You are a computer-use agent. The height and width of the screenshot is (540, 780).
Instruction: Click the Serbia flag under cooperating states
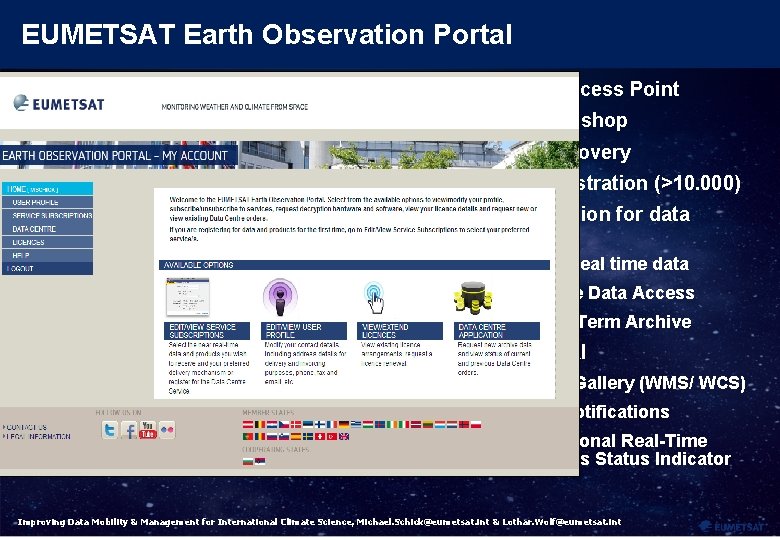pos(260,461)
